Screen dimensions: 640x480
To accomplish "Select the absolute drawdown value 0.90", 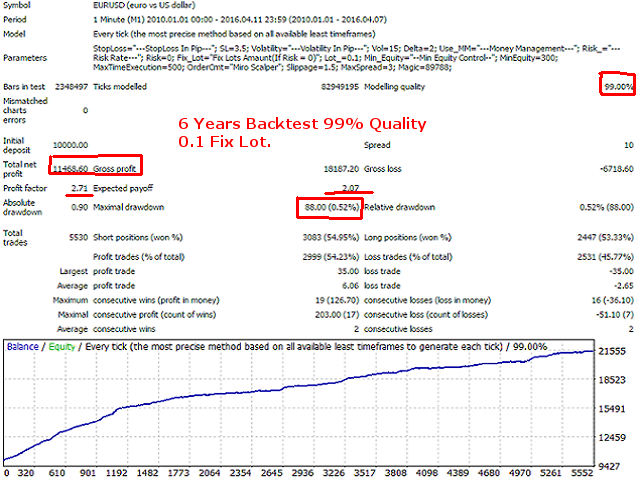I will coord(80,207).
